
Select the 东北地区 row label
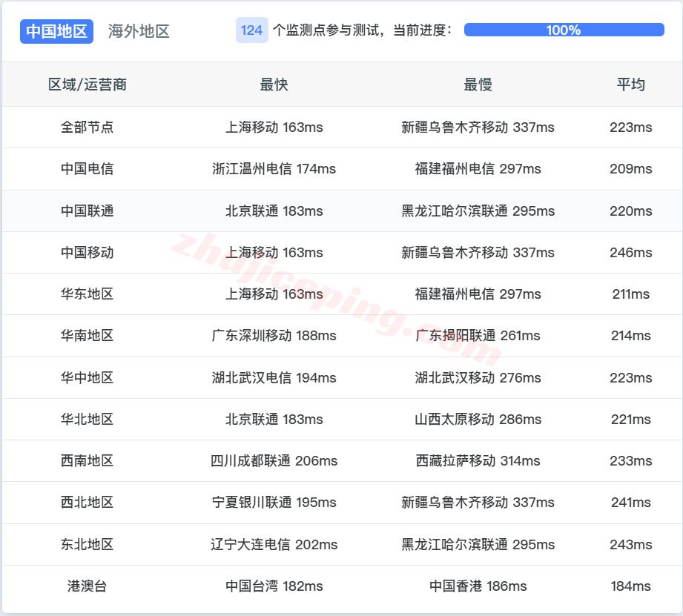[x=87, y=544]
